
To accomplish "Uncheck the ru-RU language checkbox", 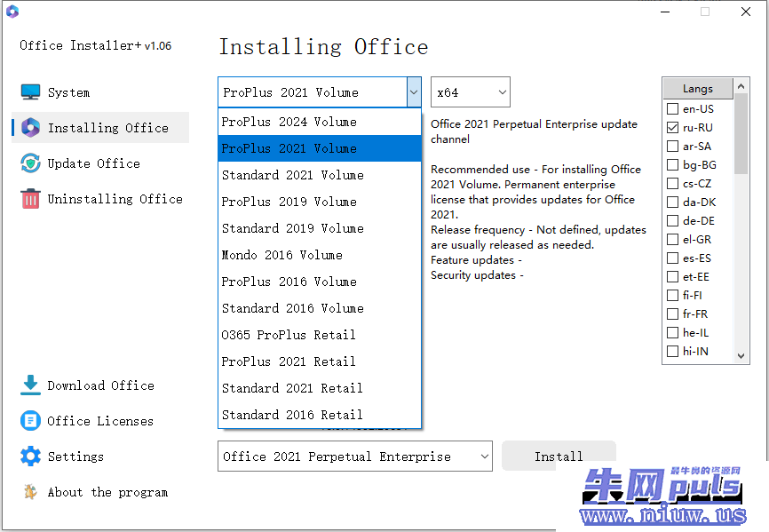I will click(672, 128).
